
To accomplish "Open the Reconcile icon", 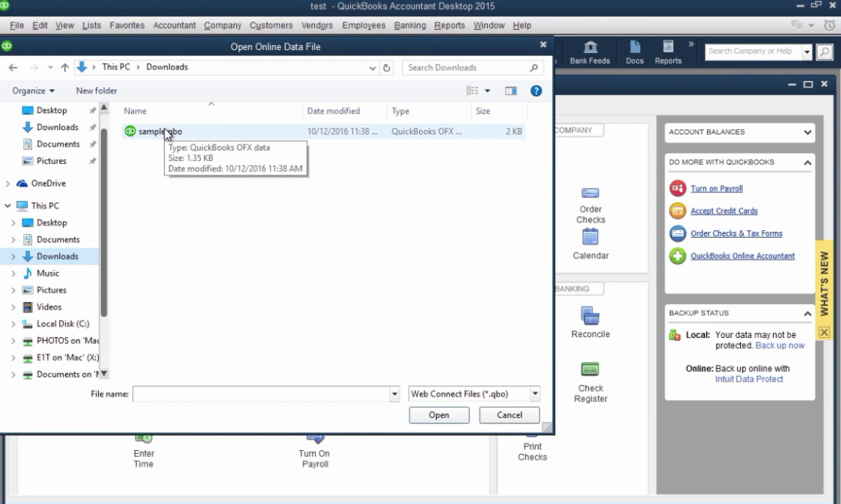I will coord(590,316).
